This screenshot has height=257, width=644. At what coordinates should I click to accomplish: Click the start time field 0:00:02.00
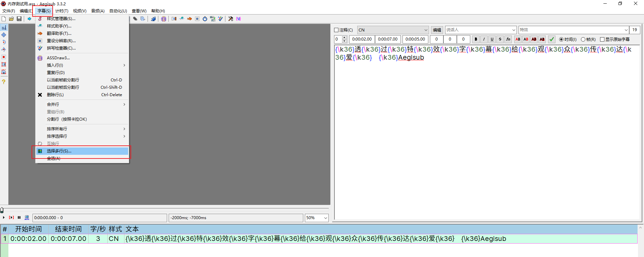362,39
